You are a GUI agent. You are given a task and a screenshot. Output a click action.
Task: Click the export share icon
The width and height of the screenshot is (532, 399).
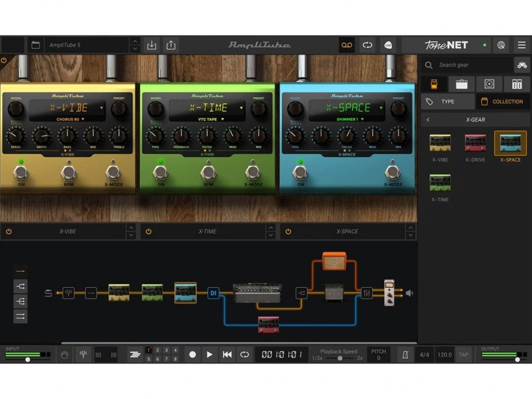(x=171, y=45)
